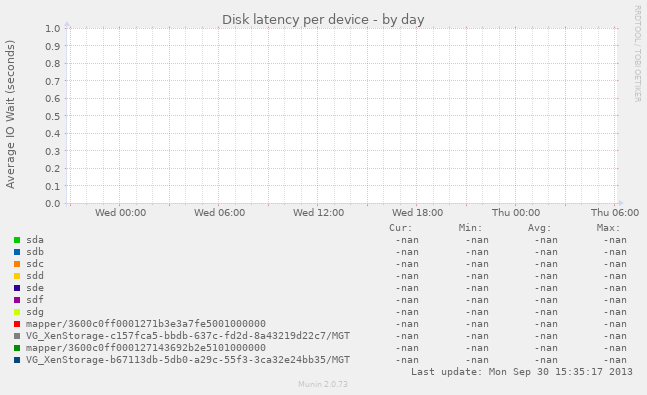647x395 pixels.
Task: Click the 0.7 y-axis value
Action: [53, 81]
